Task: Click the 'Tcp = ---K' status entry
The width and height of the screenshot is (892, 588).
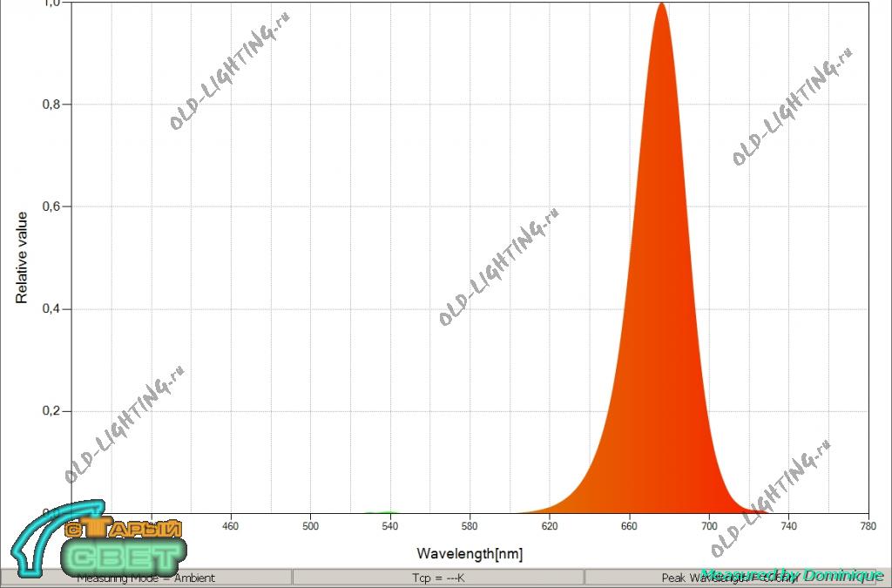Action: 438,578
